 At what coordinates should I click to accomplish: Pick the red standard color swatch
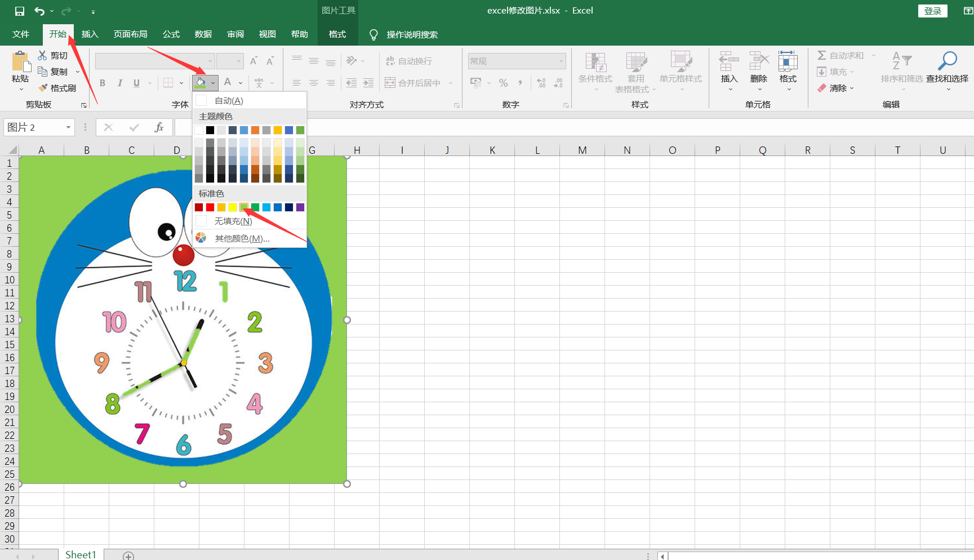point(210,207)
